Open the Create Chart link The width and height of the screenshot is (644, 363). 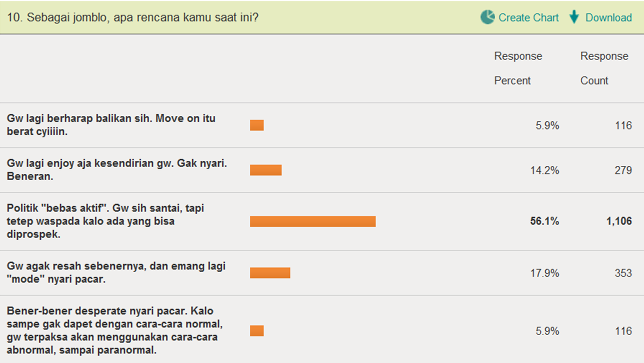point(528,17)
